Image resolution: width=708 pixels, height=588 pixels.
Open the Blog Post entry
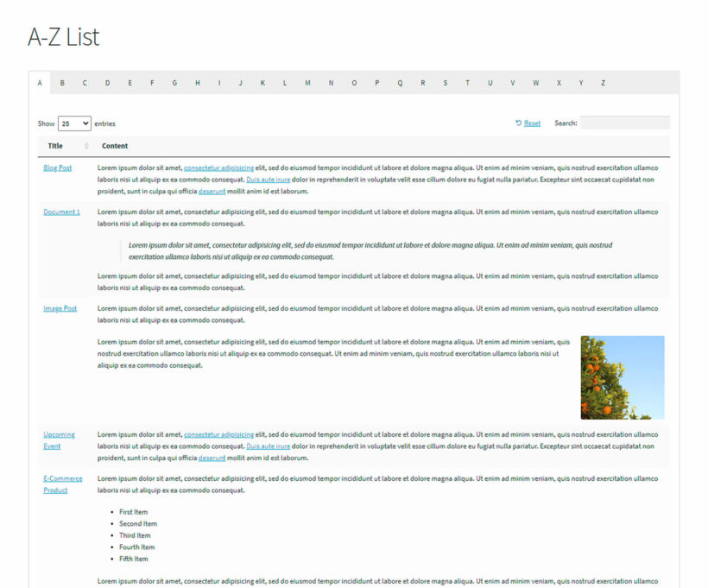(57, 168)
